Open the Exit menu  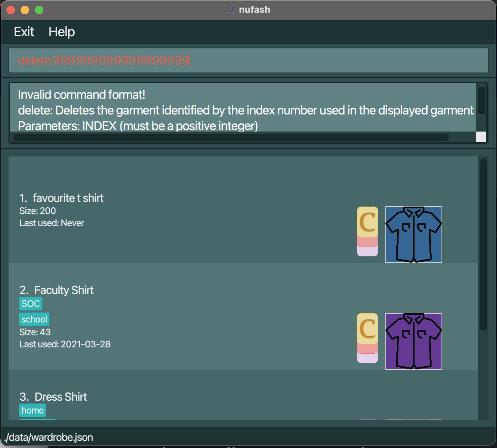tap(24, 32)
